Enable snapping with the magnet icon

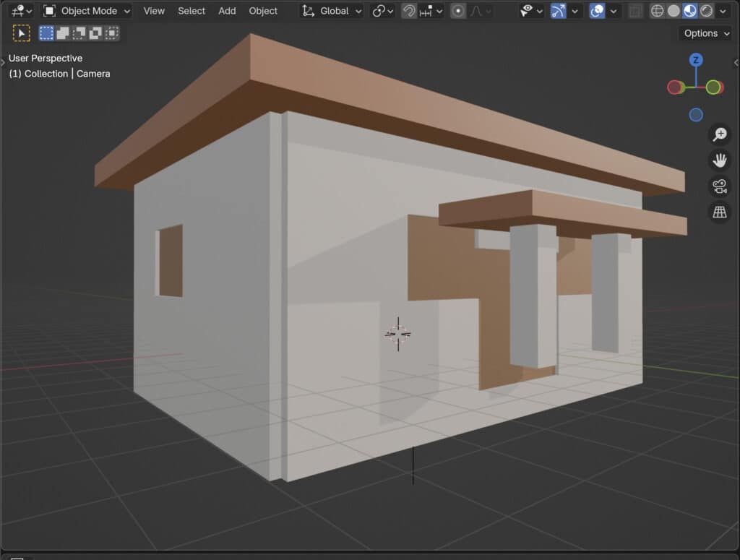[409, 11]
